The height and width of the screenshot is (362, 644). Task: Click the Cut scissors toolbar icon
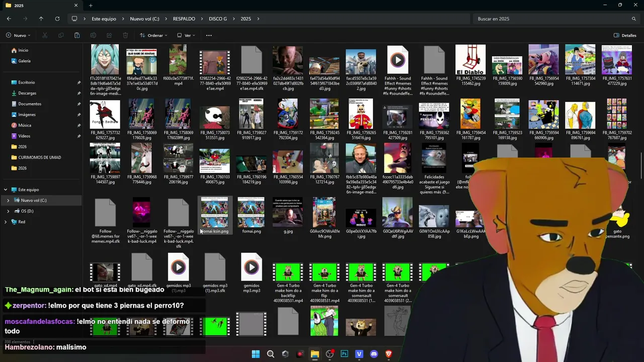point(45,35)
